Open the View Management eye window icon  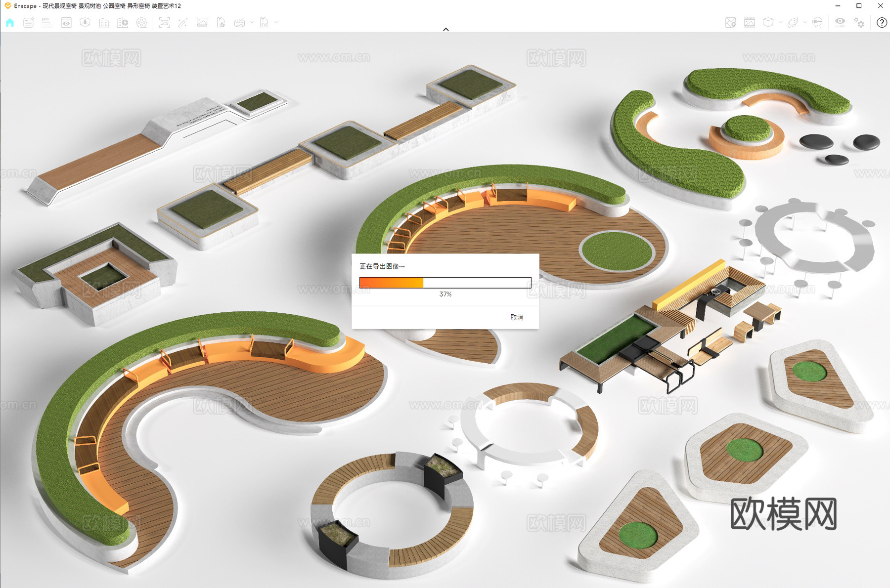coord(66,22)
